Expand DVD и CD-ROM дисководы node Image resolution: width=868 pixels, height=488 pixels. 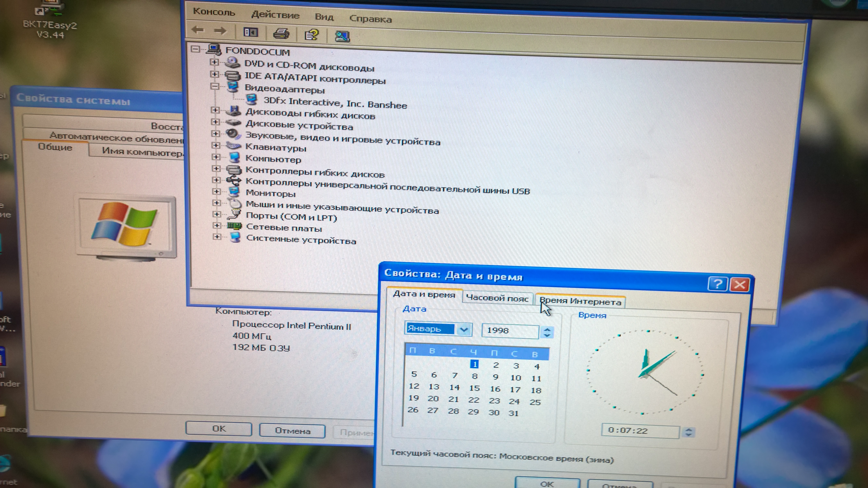click(x=214, y=62)
